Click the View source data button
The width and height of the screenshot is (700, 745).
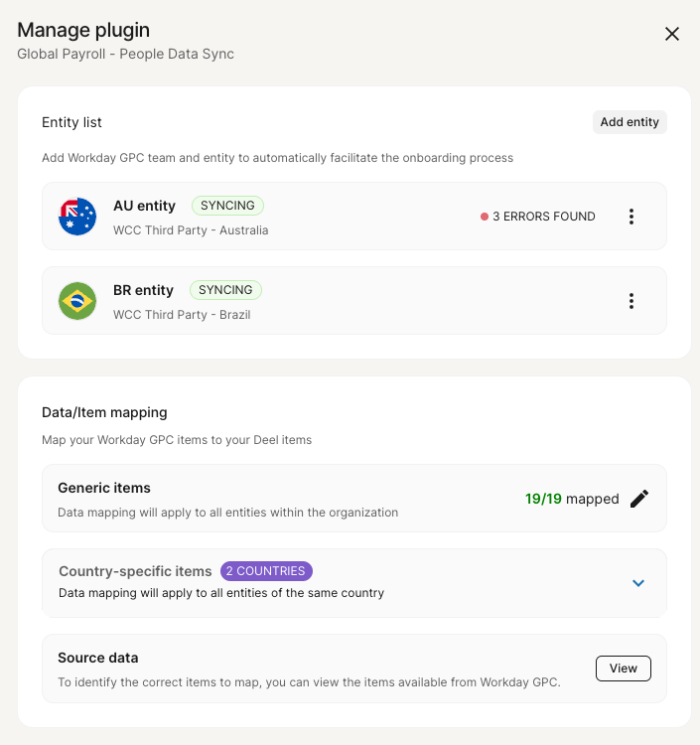624,669
